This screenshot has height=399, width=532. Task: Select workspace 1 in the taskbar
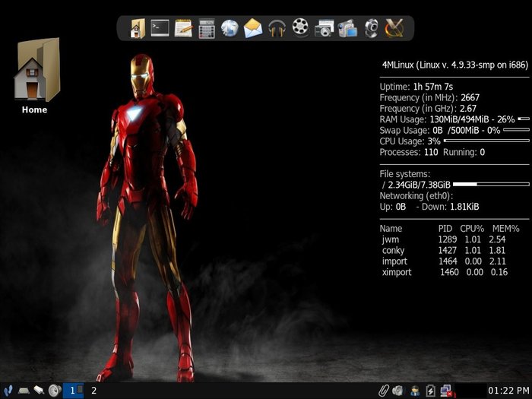tap(73, 390)
